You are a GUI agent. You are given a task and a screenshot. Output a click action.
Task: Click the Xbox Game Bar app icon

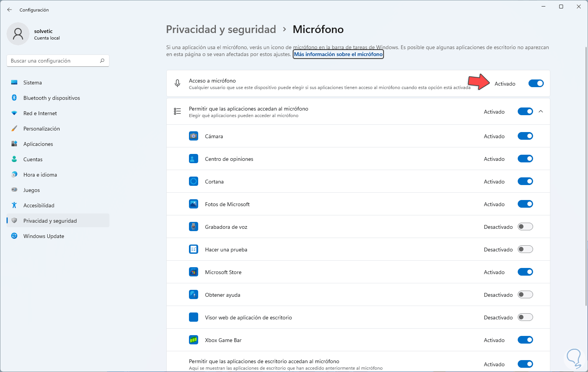click(x=194, y=340)
